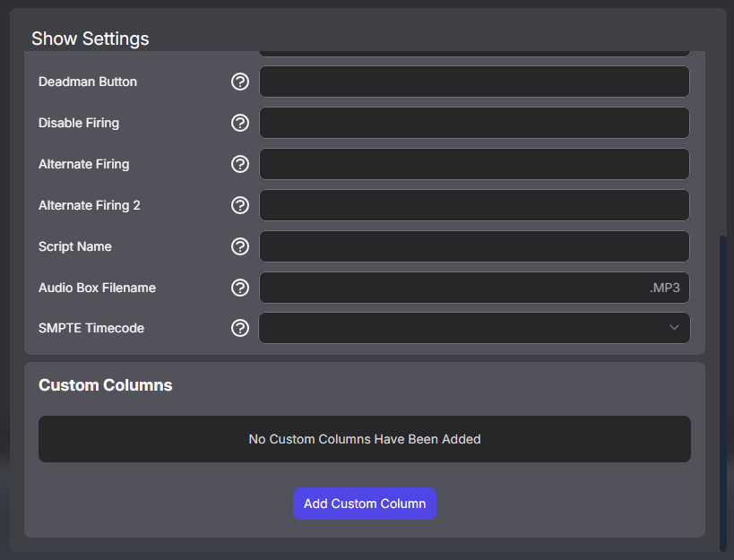Click the Script Name input field

[473, 246]
